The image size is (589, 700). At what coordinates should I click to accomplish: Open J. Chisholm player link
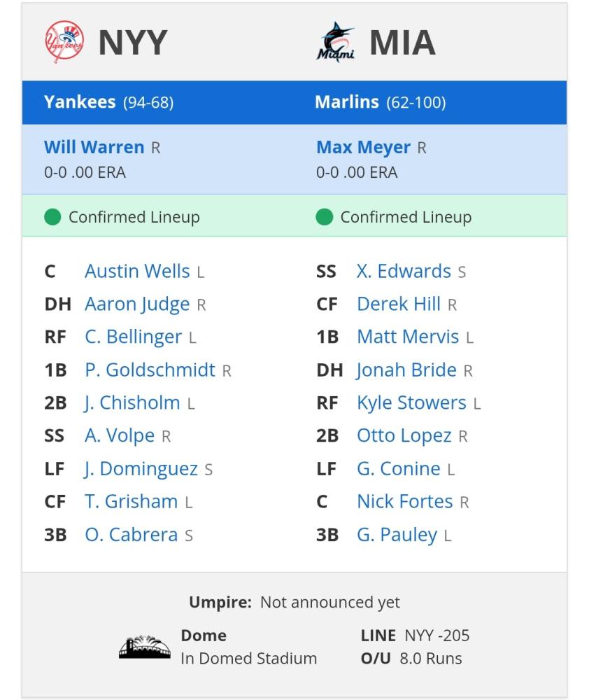coord(132,403)
